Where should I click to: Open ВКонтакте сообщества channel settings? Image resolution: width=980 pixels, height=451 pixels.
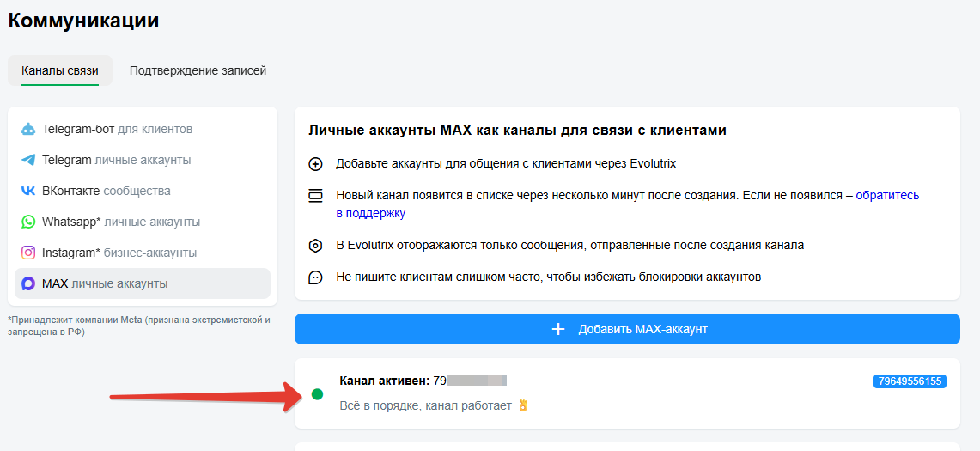point(106,192)
